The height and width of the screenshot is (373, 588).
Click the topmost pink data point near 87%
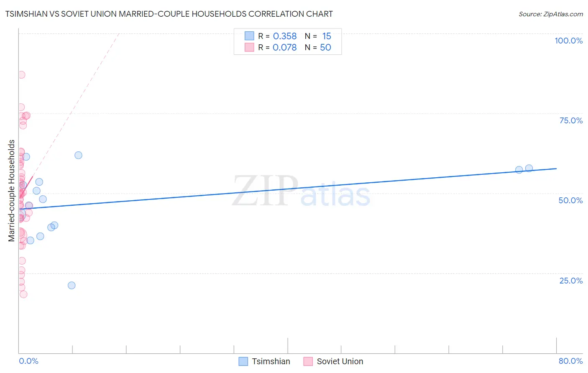(21, 75)
